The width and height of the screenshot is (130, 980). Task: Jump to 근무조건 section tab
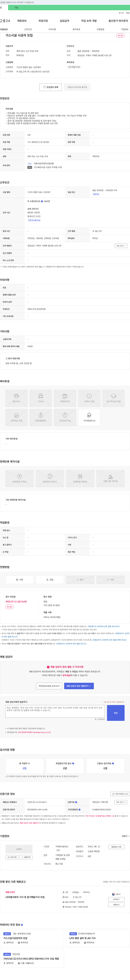(28, 29)
